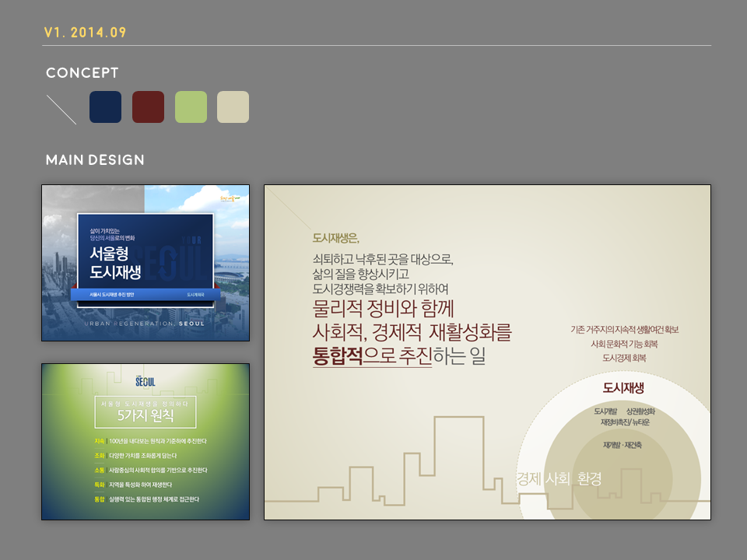Open the blue 서울형 도시재생 cover slide thumbnail
This screenshot has width=747, height=560.
click(146, 263)
